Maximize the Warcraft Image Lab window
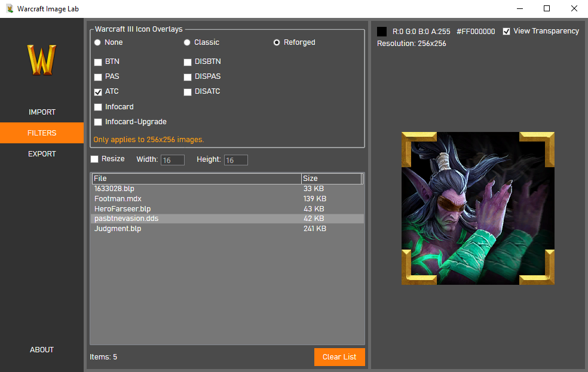The height and width of the screenshot is (372, 588). 547,8
